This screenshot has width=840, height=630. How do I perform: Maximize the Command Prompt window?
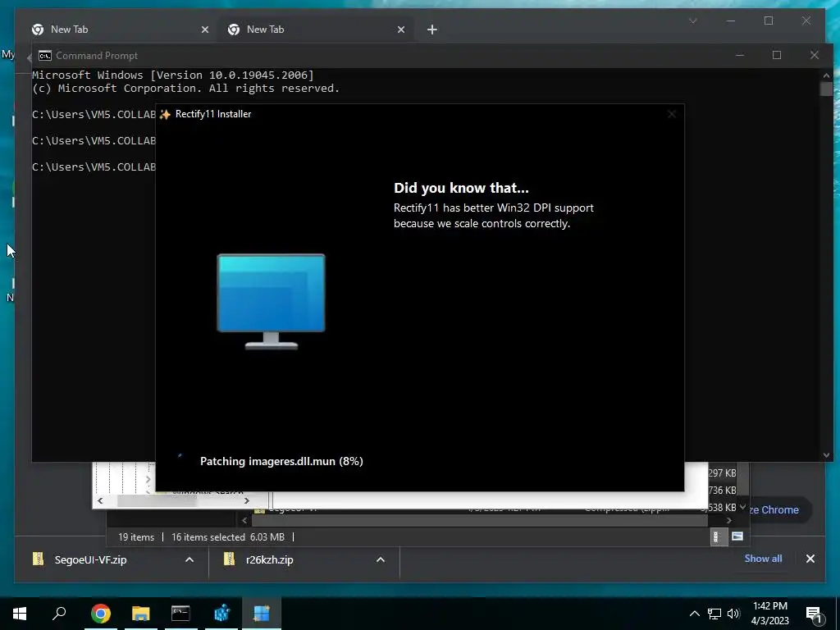(x=776, y=55)
